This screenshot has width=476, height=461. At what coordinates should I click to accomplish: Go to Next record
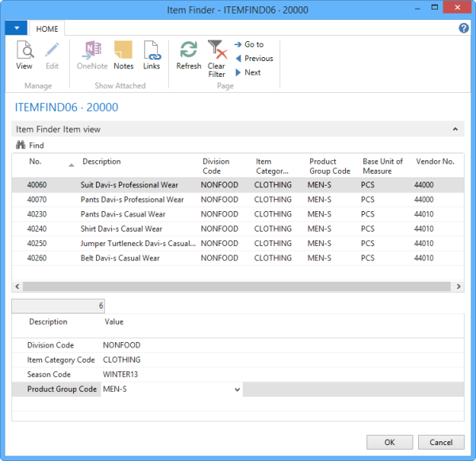coord(248,72)
